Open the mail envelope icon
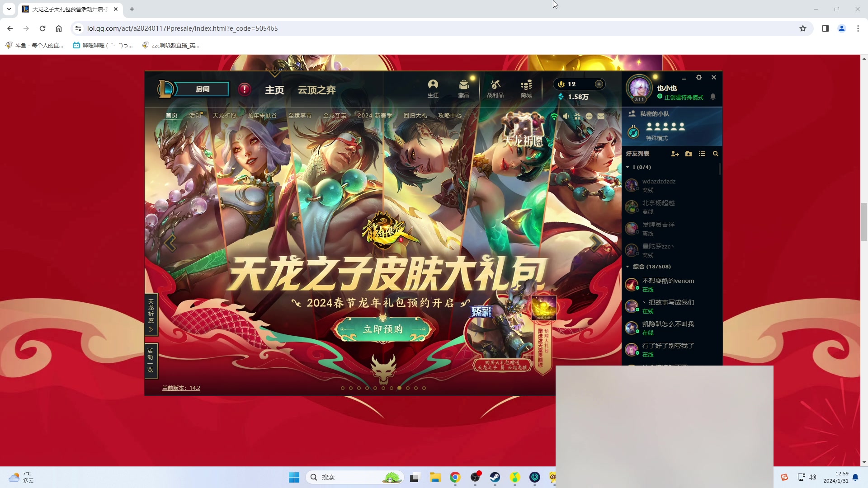868x488 pixels. tap(601, 116)
